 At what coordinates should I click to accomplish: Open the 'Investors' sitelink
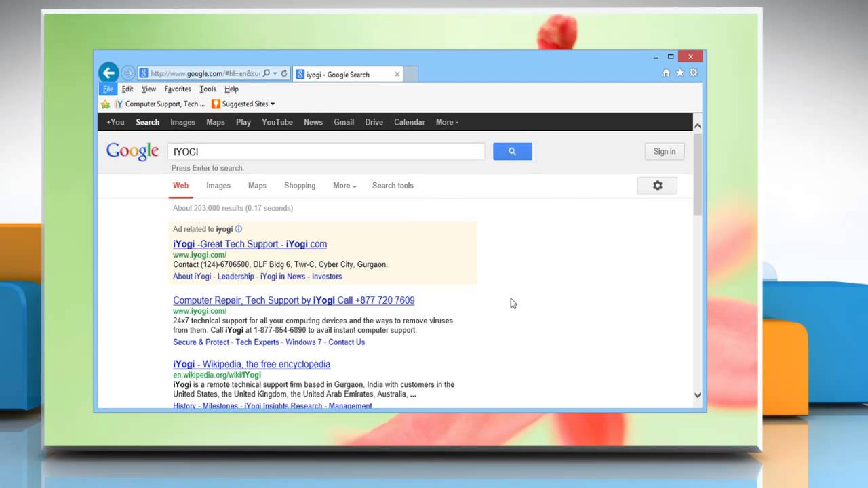pyautogui.click(x=327, y=277)
